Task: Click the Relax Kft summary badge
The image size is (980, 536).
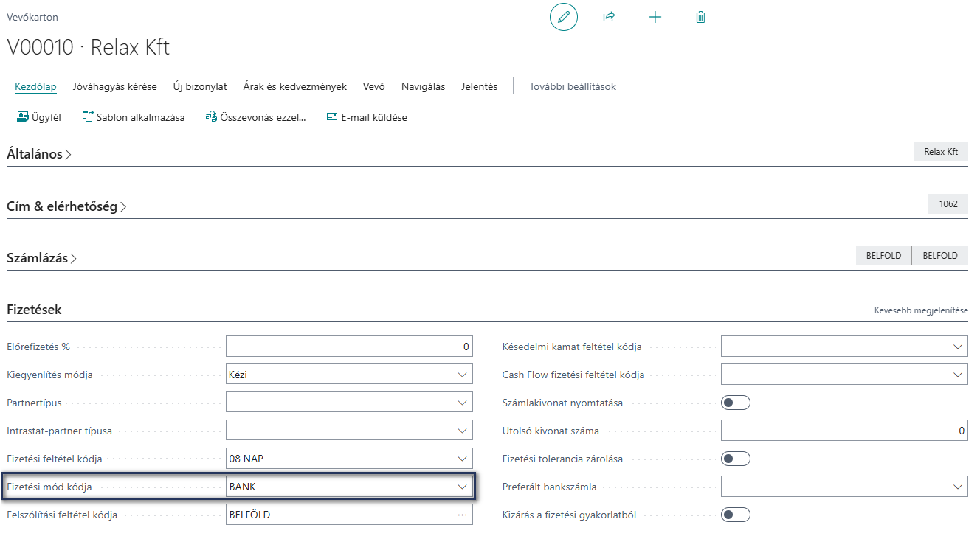Action: click(941, 152)
